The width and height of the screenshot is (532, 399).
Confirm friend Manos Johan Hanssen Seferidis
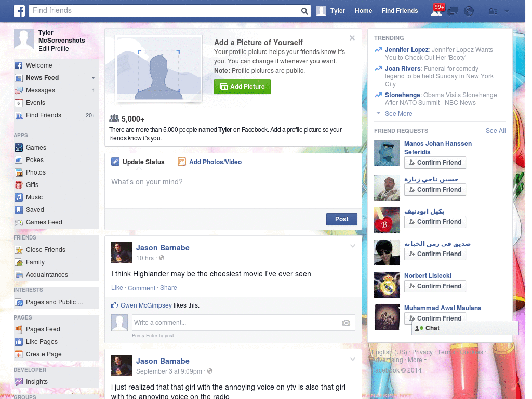click(x=435, y=163)
